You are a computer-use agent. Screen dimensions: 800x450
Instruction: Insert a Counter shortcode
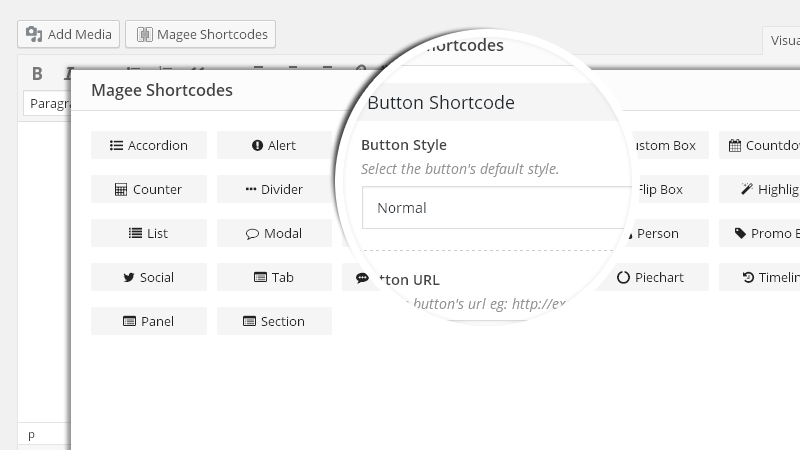click(149, 189)
